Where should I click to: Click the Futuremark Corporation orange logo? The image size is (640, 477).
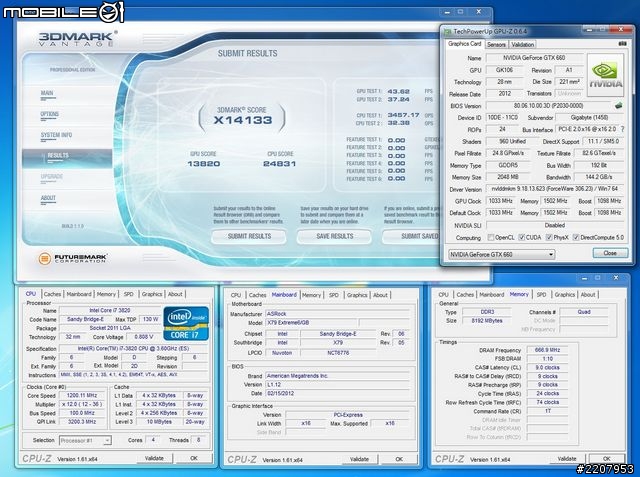pos(44,258)
